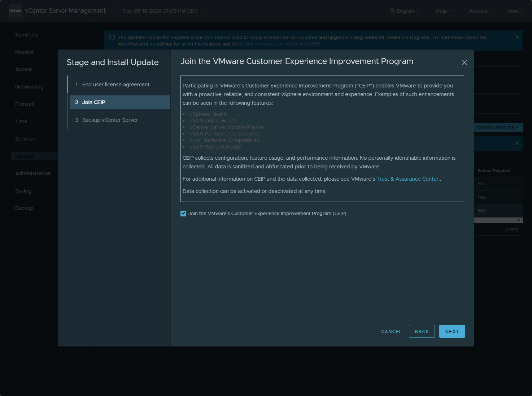Click the vmw logo icon
The height and width of the screenshot is (396, 532).
tap(15, 11)
